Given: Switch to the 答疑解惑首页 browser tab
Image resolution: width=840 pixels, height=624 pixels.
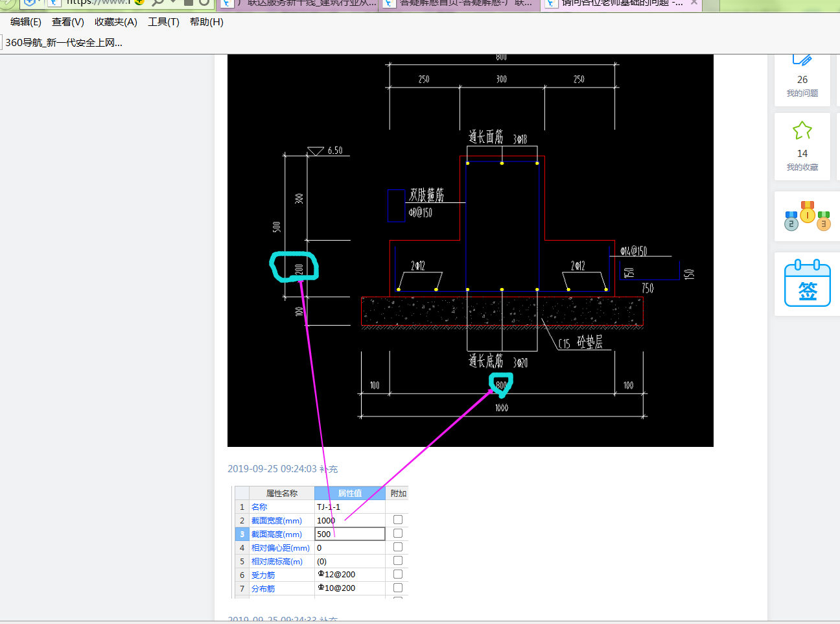Looking at the screenshot, I should click(x=459, y=4).
